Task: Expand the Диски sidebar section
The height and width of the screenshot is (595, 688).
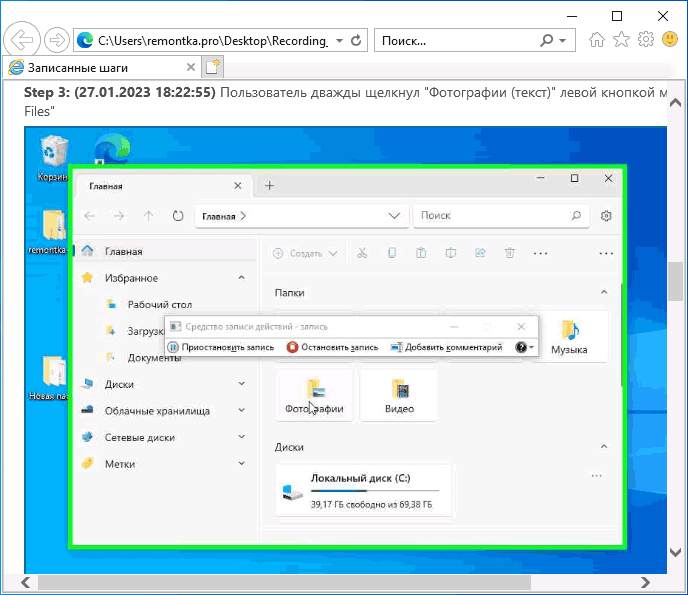Action: point(241,384)
